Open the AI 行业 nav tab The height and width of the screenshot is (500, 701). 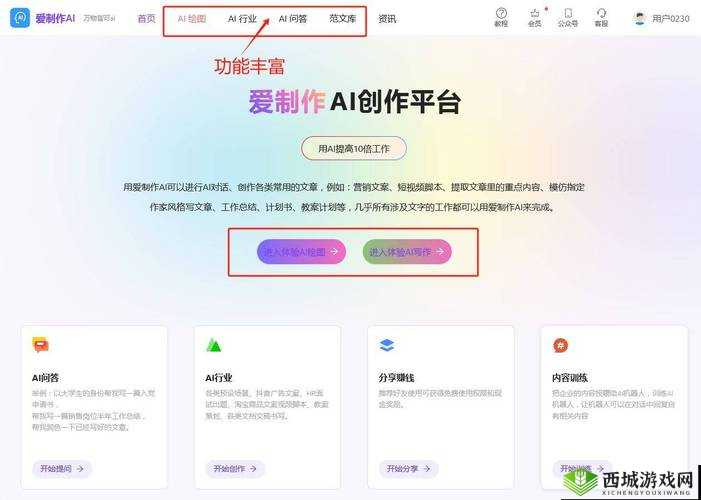(242, 19)
